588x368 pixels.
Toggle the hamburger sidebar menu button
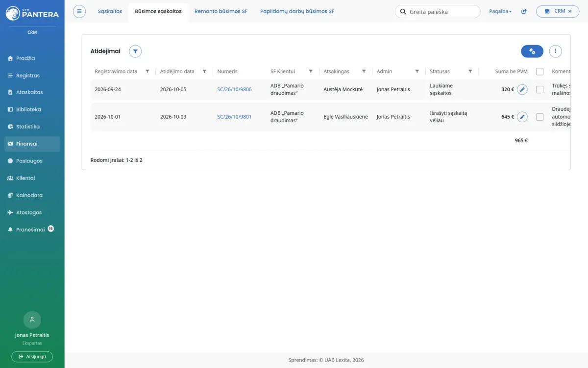click(x=79, y=11)
